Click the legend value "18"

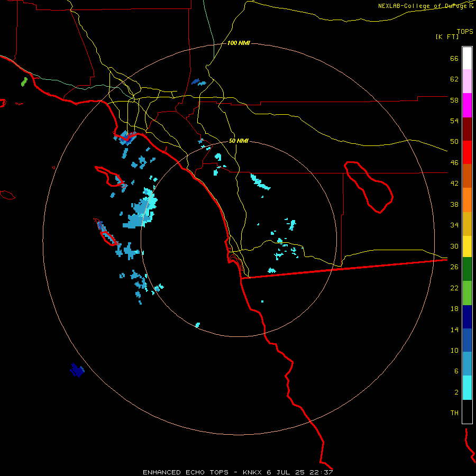(x=454, y=309)
